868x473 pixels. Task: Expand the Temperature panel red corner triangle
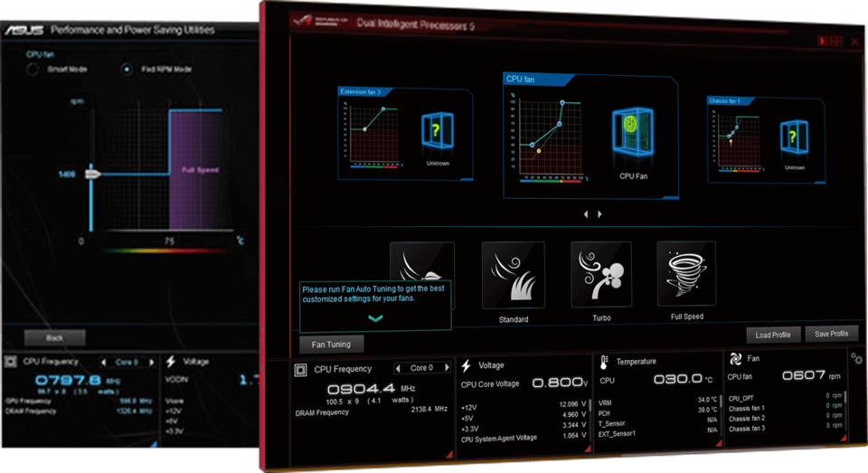pos(719,443)
